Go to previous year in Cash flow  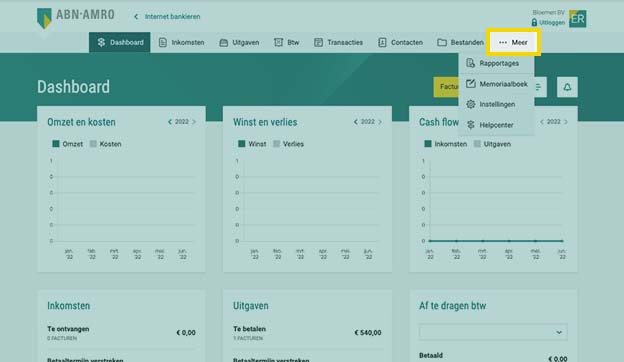542,122
